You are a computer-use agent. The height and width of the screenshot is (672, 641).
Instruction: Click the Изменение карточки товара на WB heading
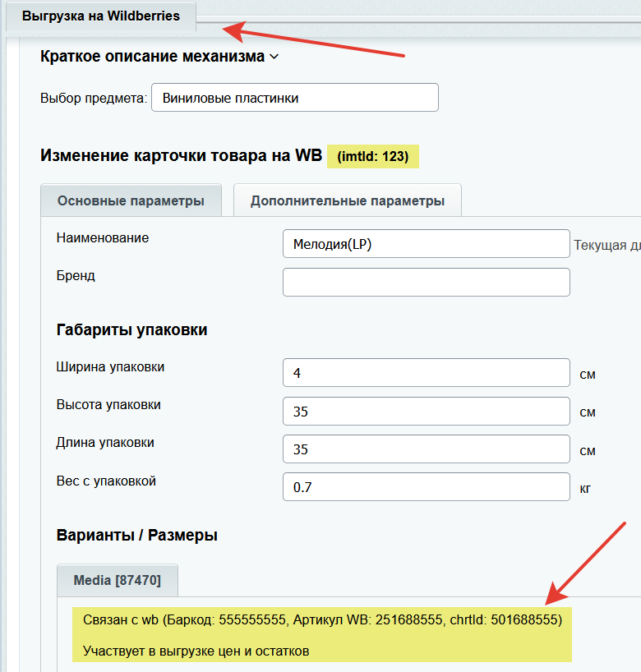[x=181, y=156]
